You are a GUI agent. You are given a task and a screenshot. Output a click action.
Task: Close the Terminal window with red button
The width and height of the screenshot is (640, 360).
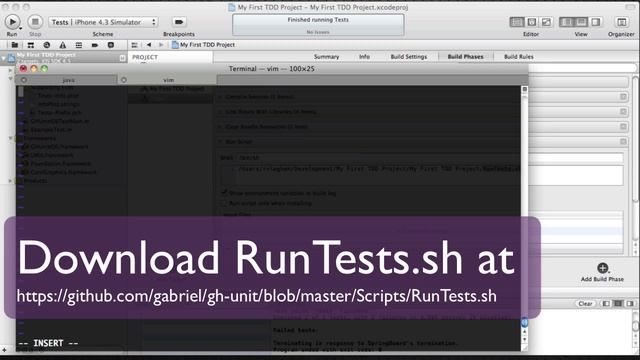[23, 69]
